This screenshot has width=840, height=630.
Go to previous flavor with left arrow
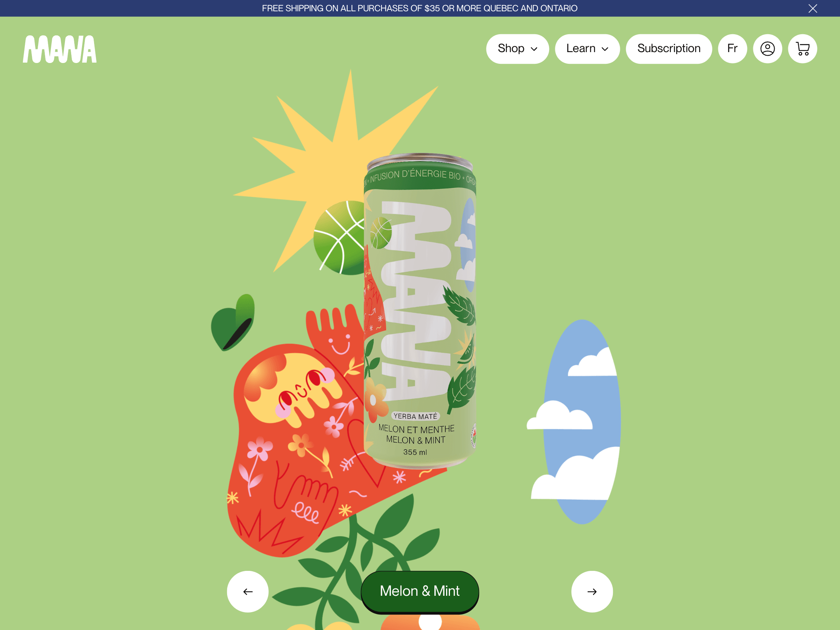[x=248, y=591]
